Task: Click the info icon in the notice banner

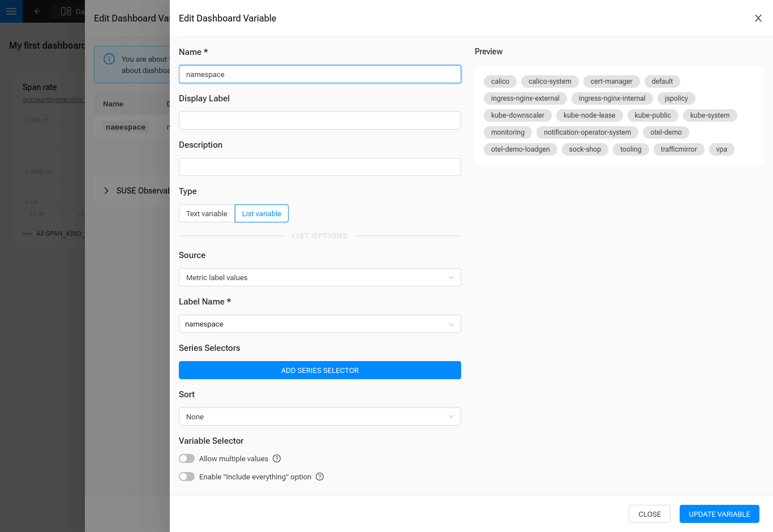Action: tap(109, 59)
